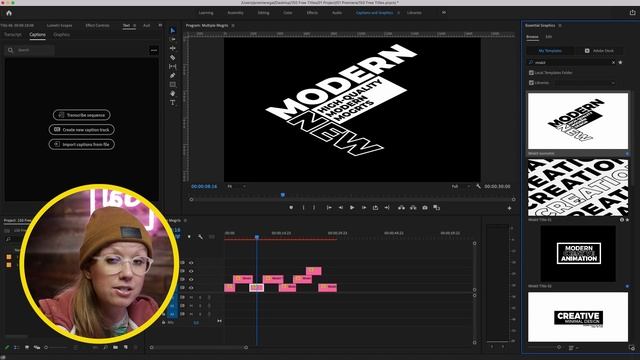This screenshot has height=360, width=640.
Task: Select the Ripple Edit tool
Action: click(x=173, y=48)
